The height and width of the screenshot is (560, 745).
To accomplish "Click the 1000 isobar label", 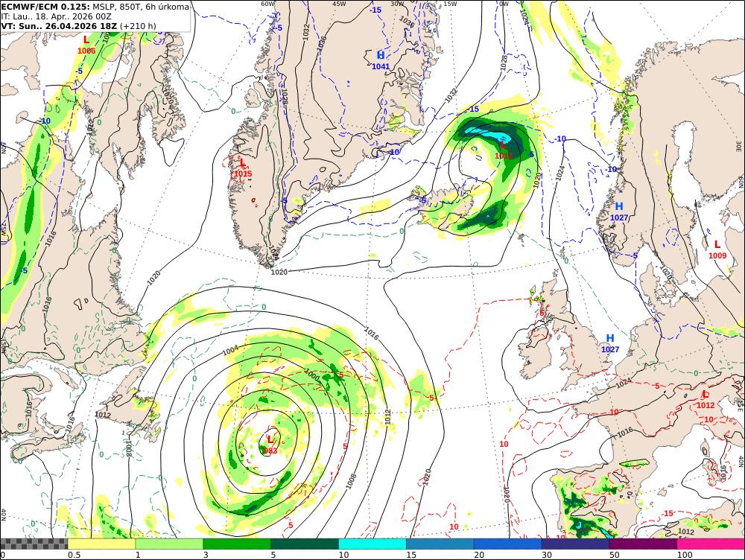I will click(311, 375).
